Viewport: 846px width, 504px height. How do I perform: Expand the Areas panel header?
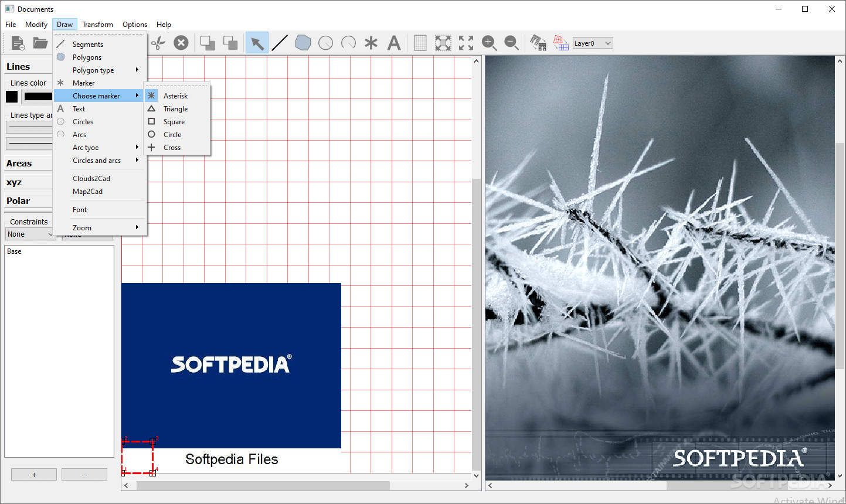click(x=28, y=164)
